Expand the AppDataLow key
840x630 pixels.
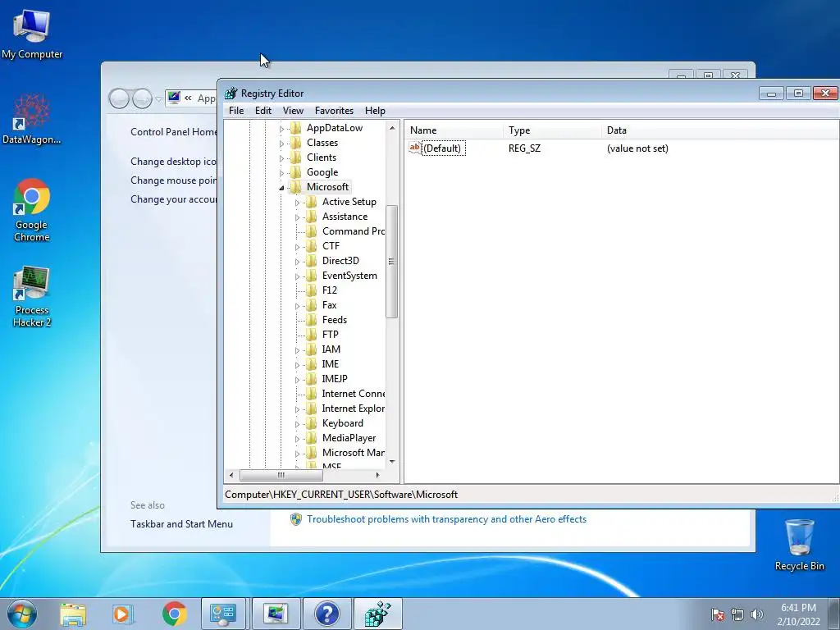click(x=282, y=129)
